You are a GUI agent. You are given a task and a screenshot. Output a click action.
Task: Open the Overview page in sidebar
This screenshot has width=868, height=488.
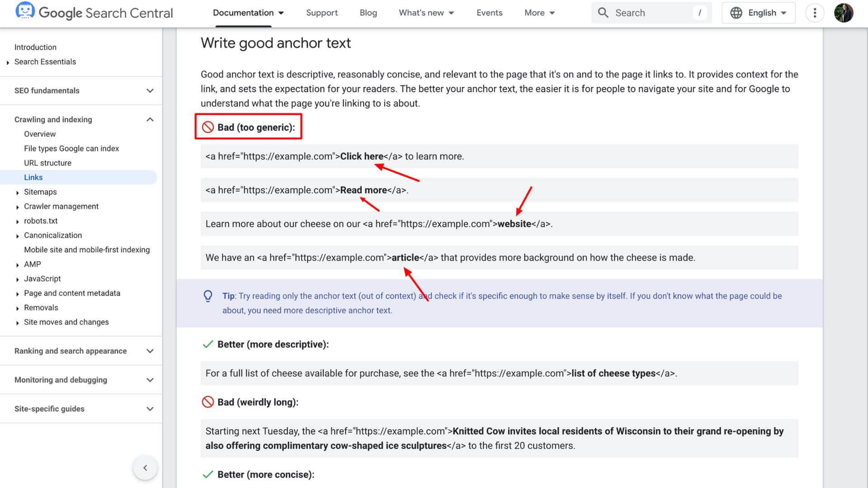(x=40, y=134)
